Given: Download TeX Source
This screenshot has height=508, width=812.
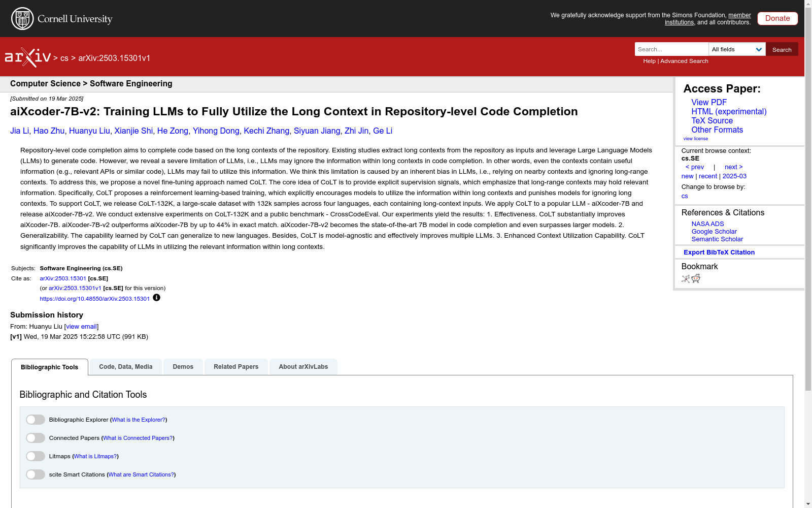Looking at the screenshot, I should [x=712, y=120].
